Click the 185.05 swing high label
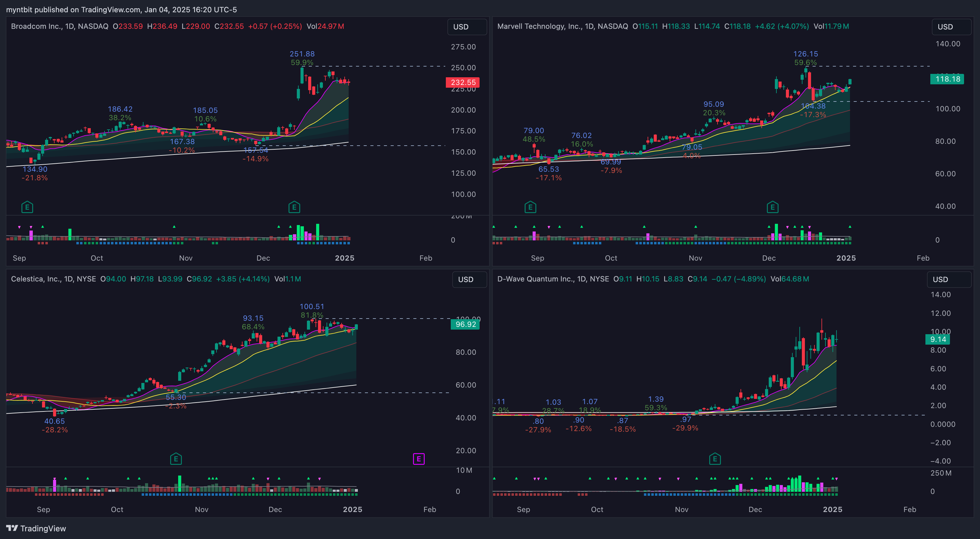Screen dimensions: 980x539 tap(205, 110)
